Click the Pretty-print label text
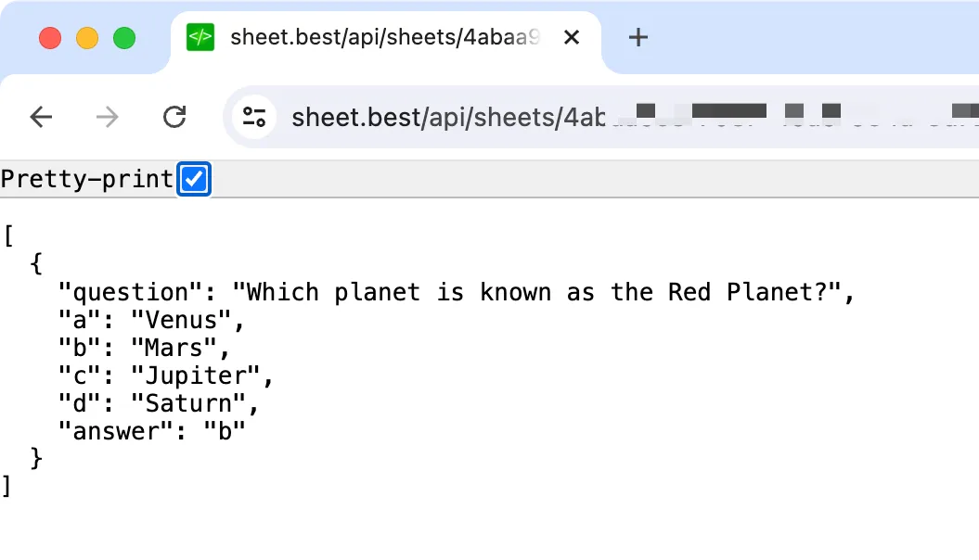979x560 pixels. (x=86, y=179)
